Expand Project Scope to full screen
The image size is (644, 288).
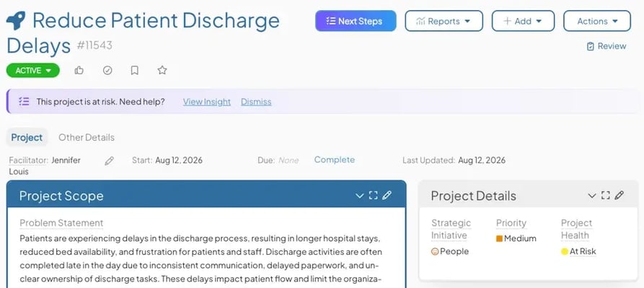click(373, 196)
